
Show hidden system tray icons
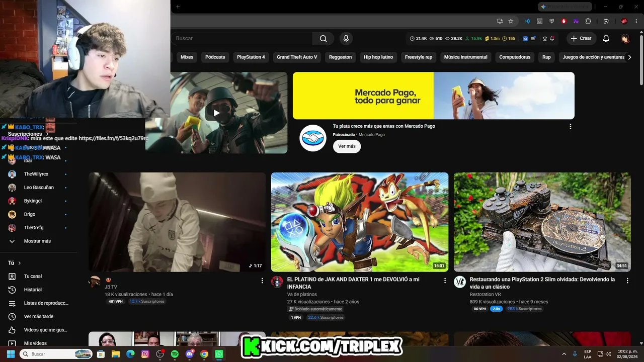click(563, 354)
